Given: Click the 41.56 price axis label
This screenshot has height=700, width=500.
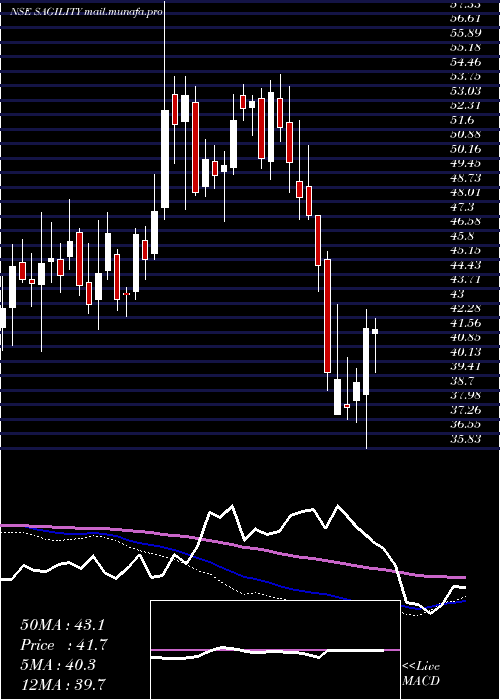Looking at the screenshot, I should [466, 323].
